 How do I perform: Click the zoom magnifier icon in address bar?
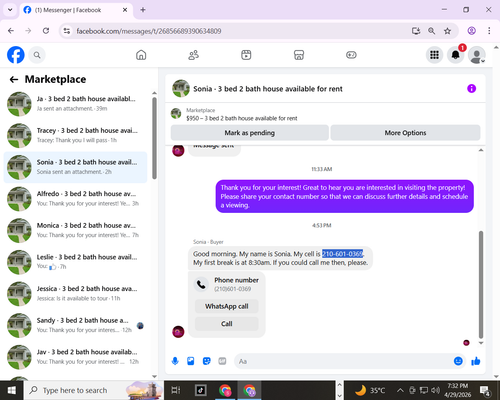432,31
